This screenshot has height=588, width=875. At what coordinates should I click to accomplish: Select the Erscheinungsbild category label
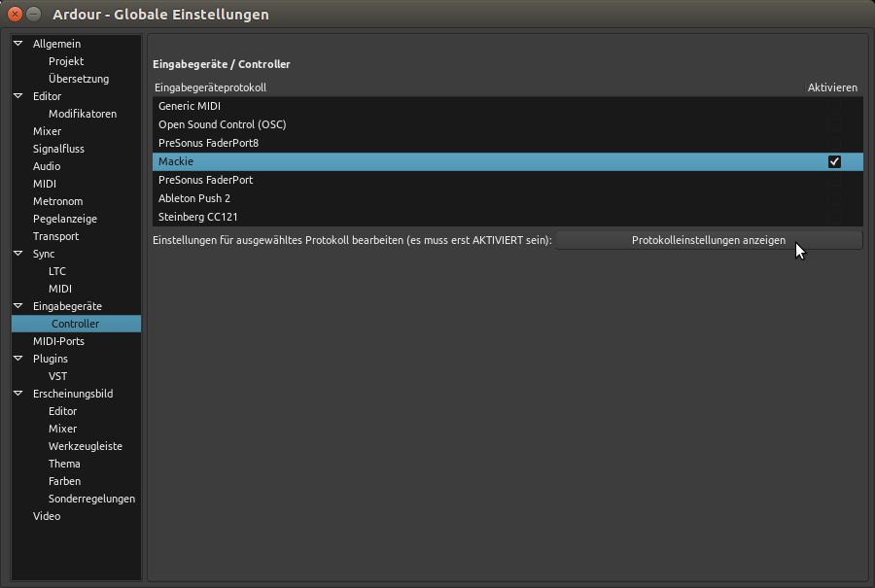[73, 394]
